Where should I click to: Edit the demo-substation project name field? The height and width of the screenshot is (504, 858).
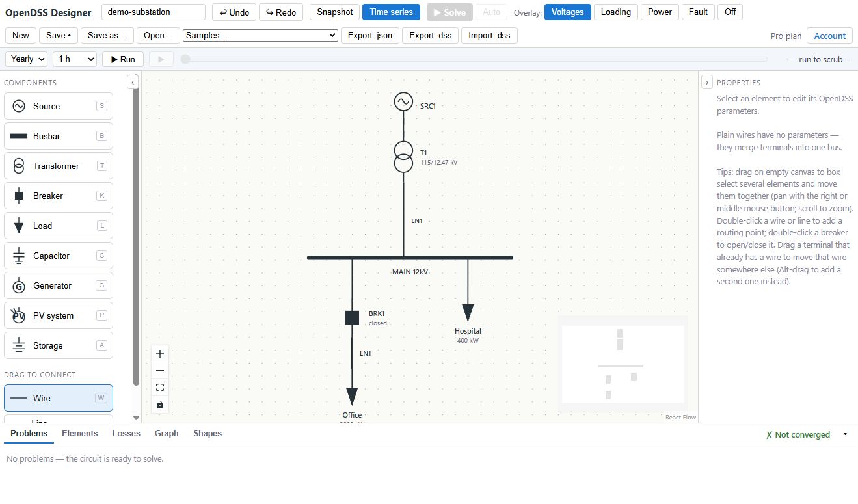click(x=154, y=12)
